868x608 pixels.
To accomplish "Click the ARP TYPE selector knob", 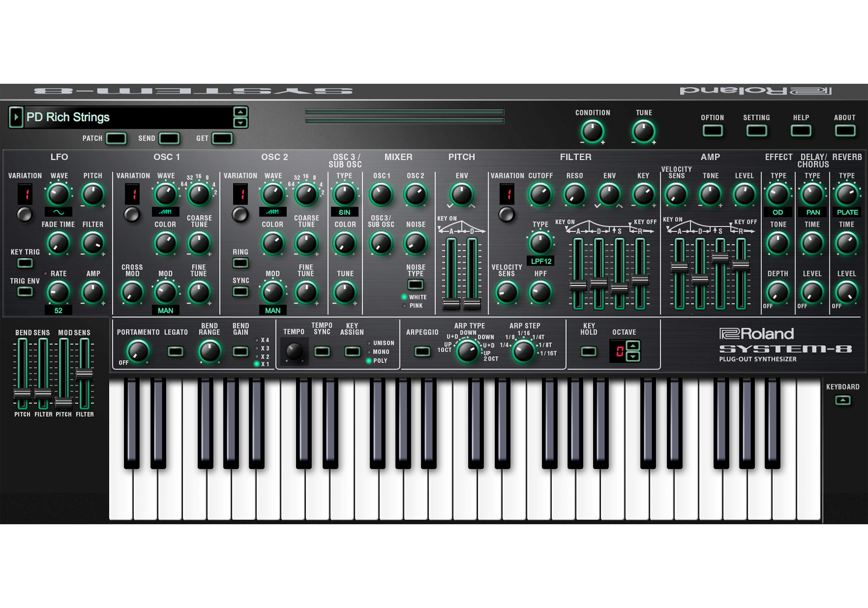I will point(468,352).
